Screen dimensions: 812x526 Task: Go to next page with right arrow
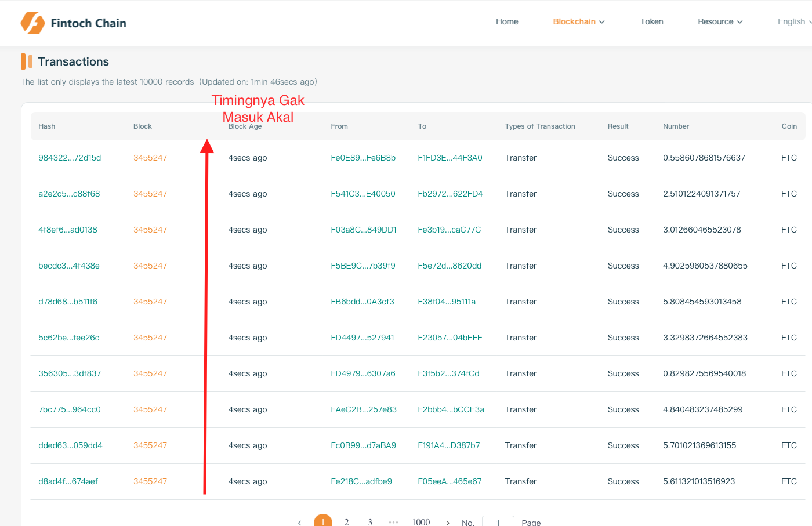[x=448, y=523]
